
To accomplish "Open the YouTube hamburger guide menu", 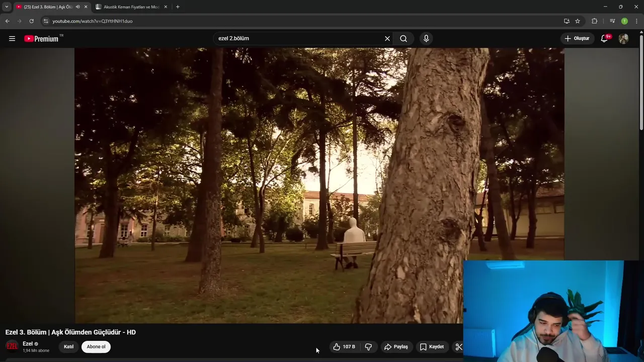I will coord(12,39).
